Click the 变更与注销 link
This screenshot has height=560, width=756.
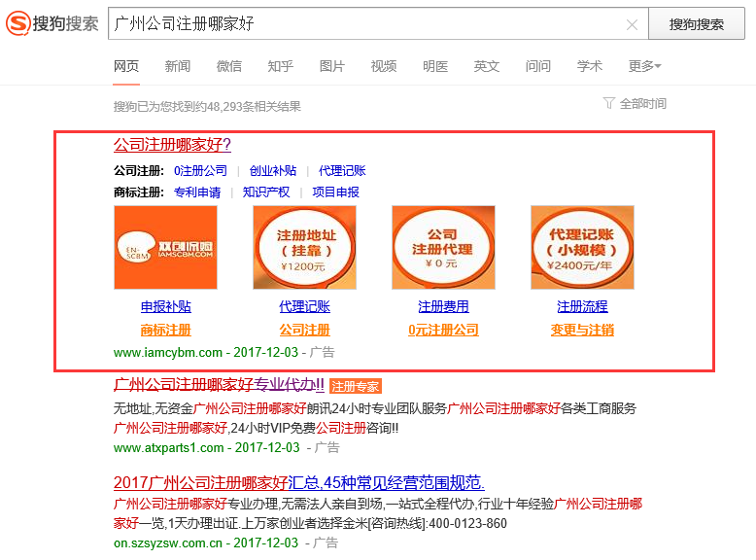coord(582,330)
